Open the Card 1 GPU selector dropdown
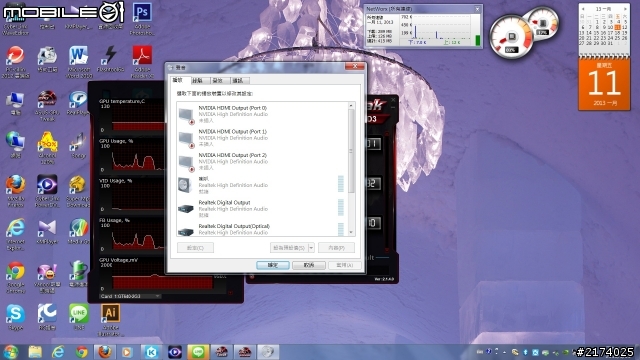Viewport: 640px width, 360px height. (x=130, y=296)
